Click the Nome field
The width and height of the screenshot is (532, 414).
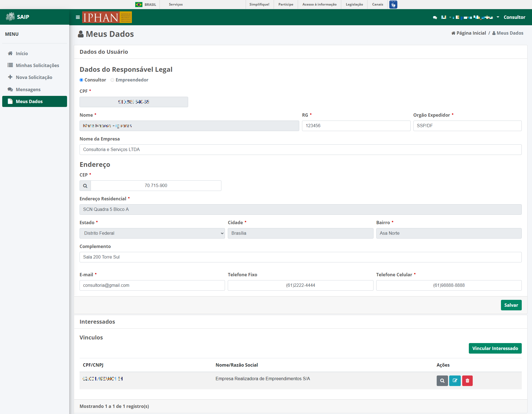(x=189, y=126)
